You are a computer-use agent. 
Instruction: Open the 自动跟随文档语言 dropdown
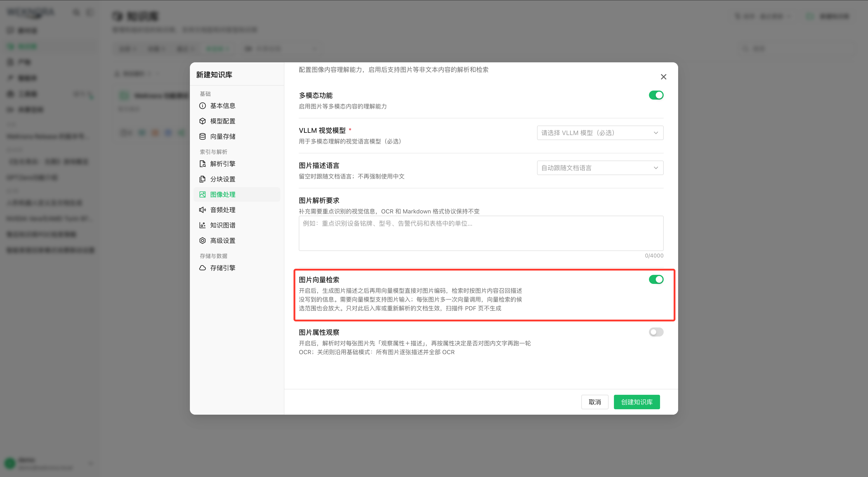click(x=600, y=168)
